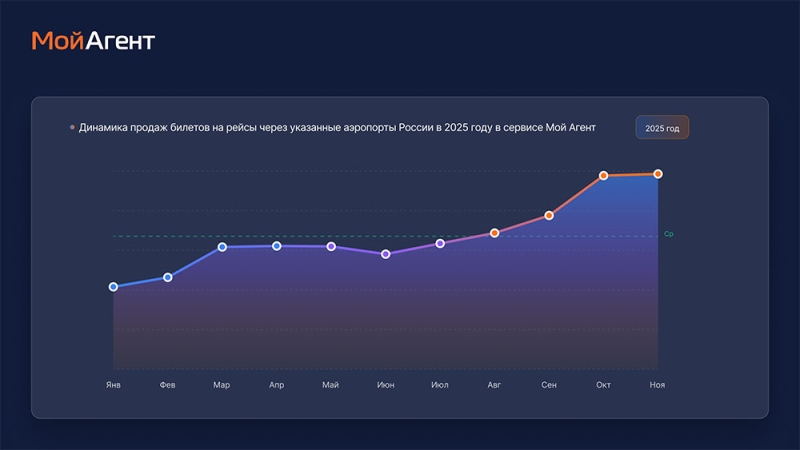Image resolution: width=800 pixels, height=450 pixels.
Task: Select the August data point marker
Action: click(x=494, y=233)
